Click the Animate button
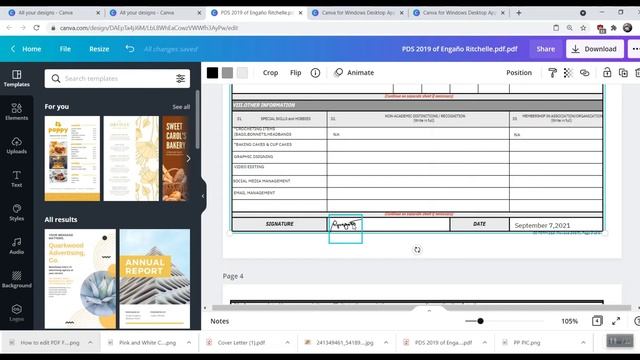This screenshot has width=640, height=360. [x=354, y=73]
